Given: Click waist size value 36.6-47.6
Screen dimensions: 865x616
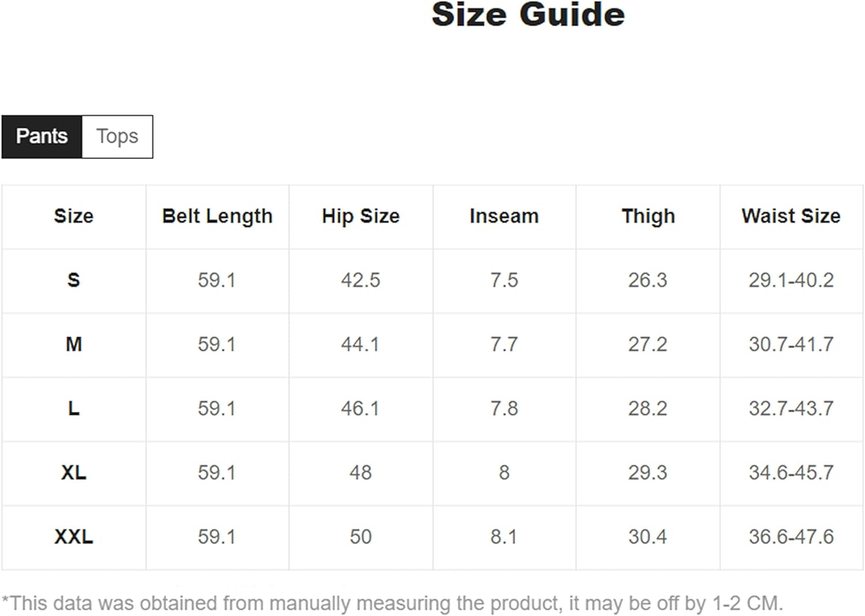Looking at the screenshot, I should [x=791, y=537].
